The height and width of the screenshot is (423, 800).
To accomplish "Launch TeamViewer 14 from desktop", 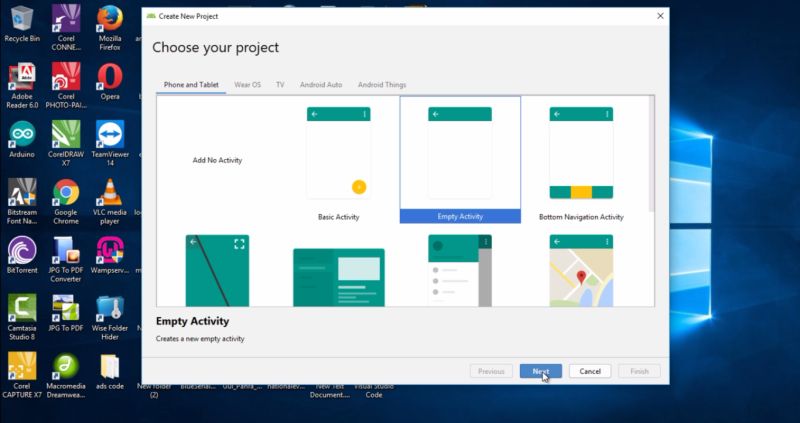I will [x=110, y=143].
